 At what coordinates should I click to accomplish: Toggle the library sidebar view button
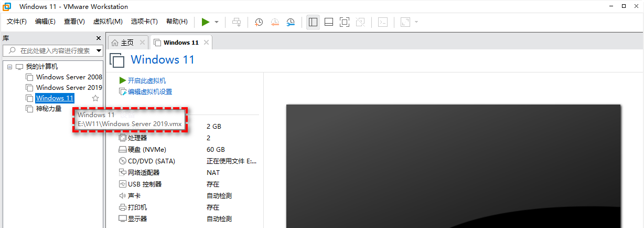point(313,22)
